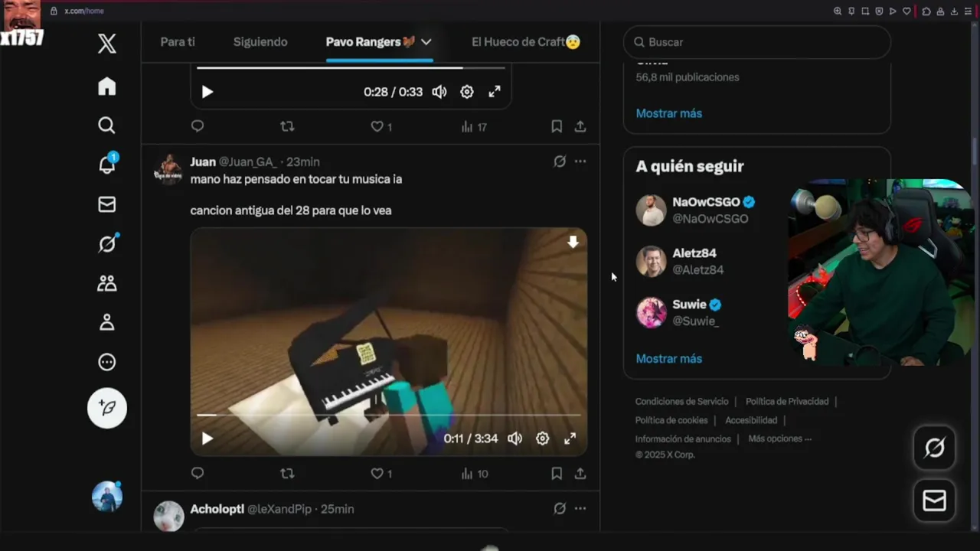Open Explore search icon in sidebar
Viewport: 980px width, 551px height.
(x=107, y=126)
